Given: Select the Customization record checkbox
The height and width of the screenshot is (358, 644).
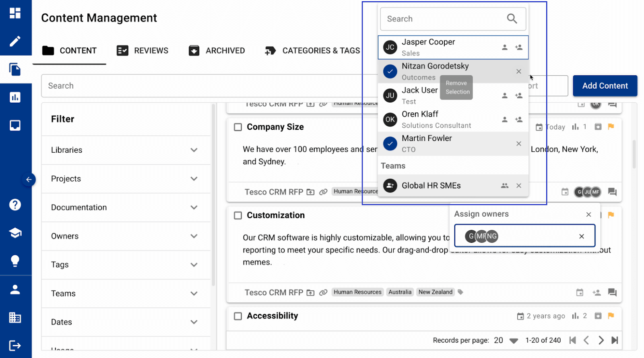Looking at the screenshot, I should 238,215.
